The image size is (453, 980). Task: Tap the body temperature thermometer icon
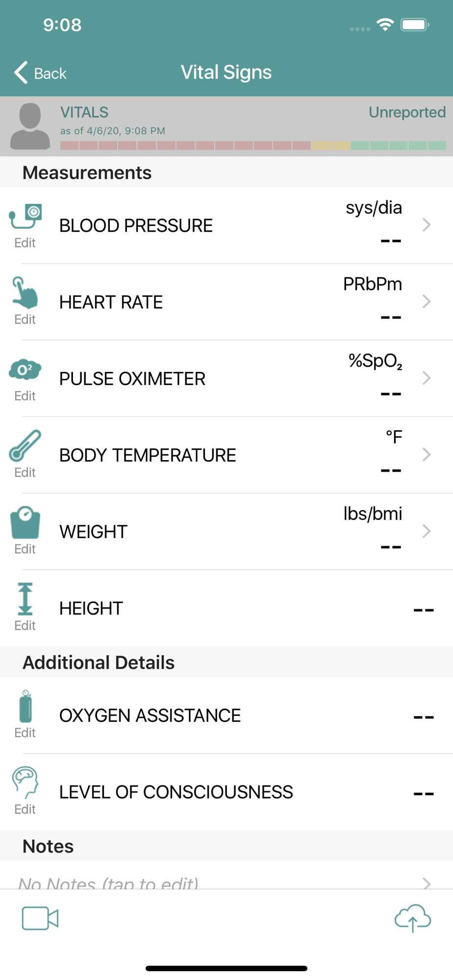25,445
